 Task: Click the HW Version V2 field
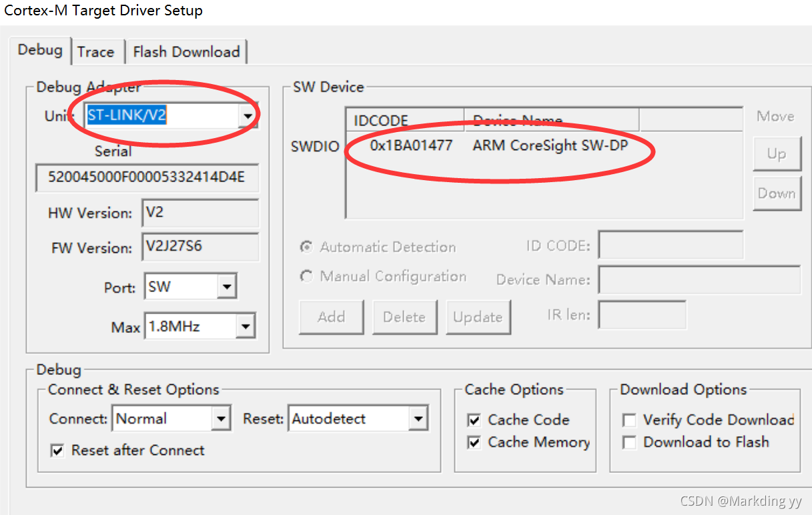[200, 213]
